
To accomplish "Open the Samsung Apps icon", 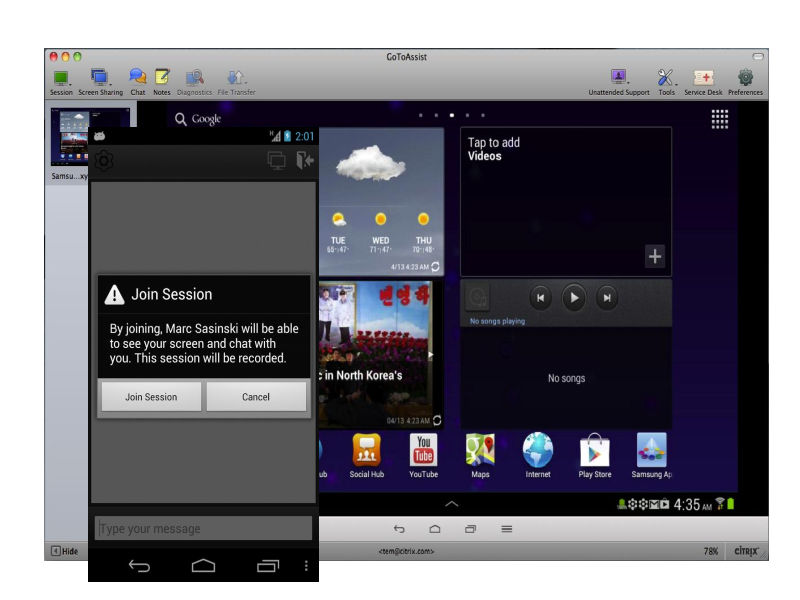I will (652, 456).
